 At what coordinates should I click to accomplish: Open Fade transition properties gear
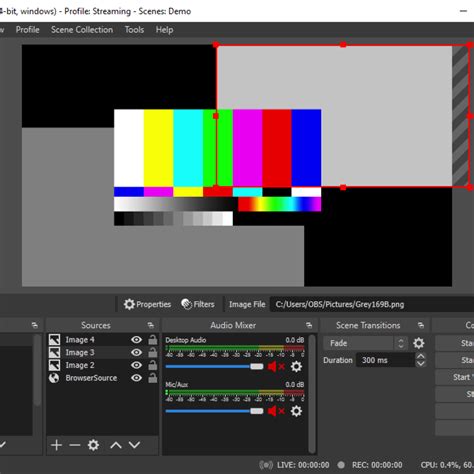click(419, 343)
